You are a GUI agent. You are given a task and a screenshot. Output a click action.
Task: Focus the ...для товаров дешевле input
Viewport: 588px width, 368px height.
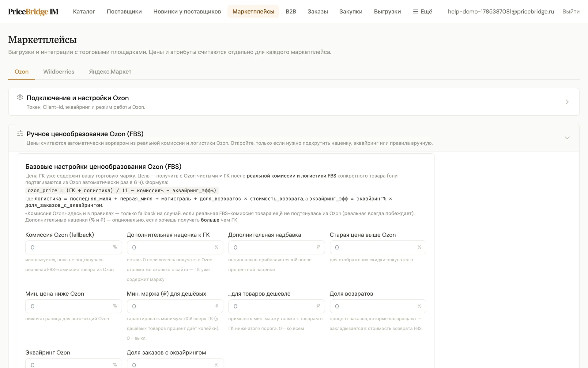[276, 306]
